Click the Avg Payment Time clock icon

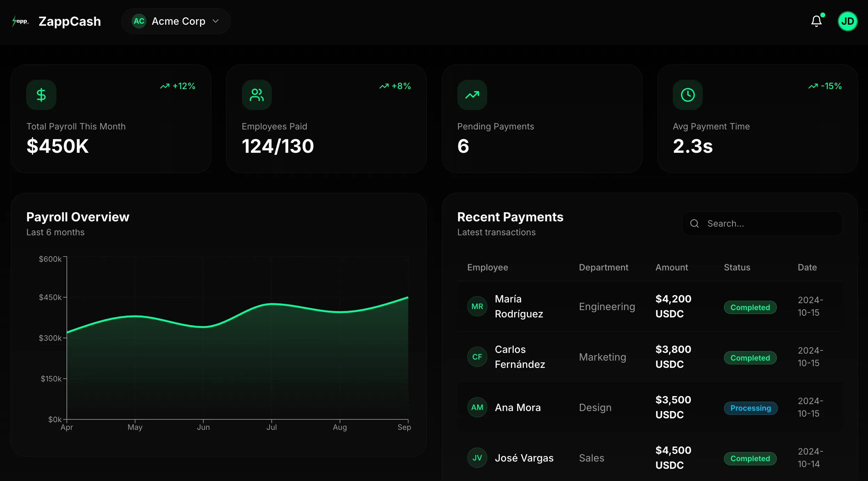click(687, 95)
